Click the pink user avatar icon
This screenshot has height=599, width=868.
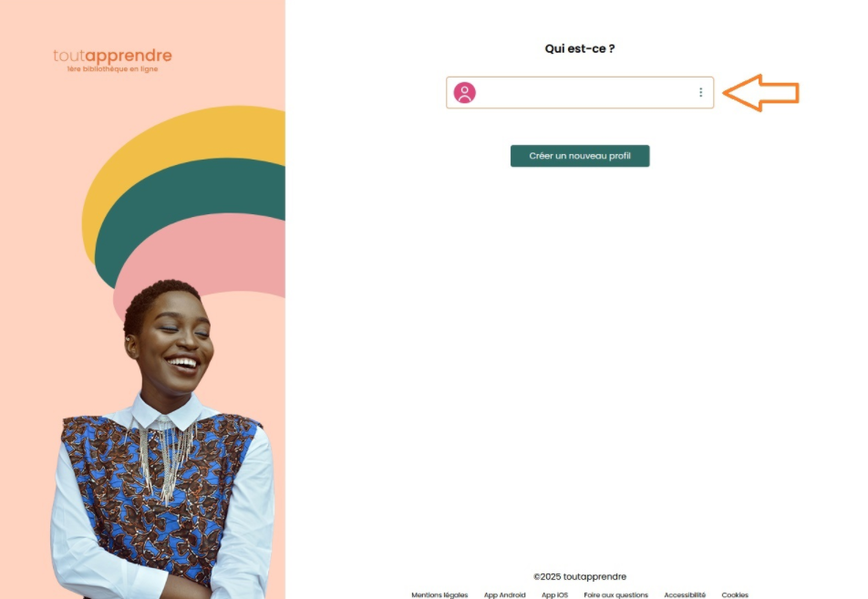coord(464,92)
